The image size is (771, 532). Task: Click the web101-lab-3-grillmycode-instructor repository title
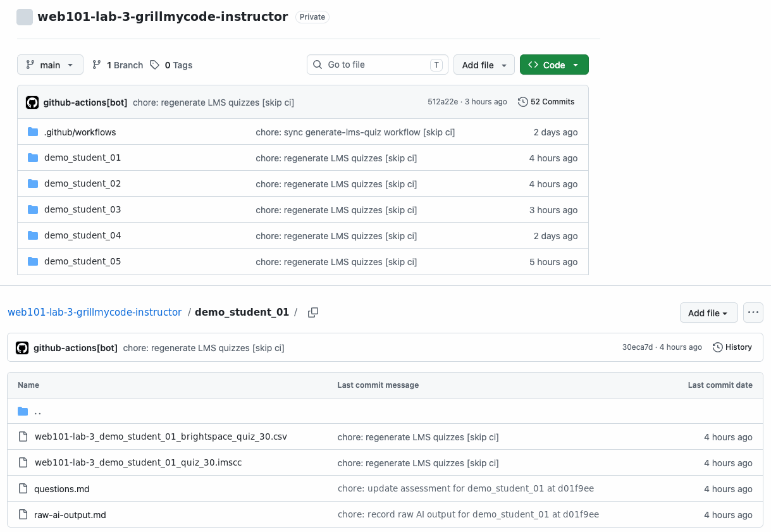coord(163,17)
